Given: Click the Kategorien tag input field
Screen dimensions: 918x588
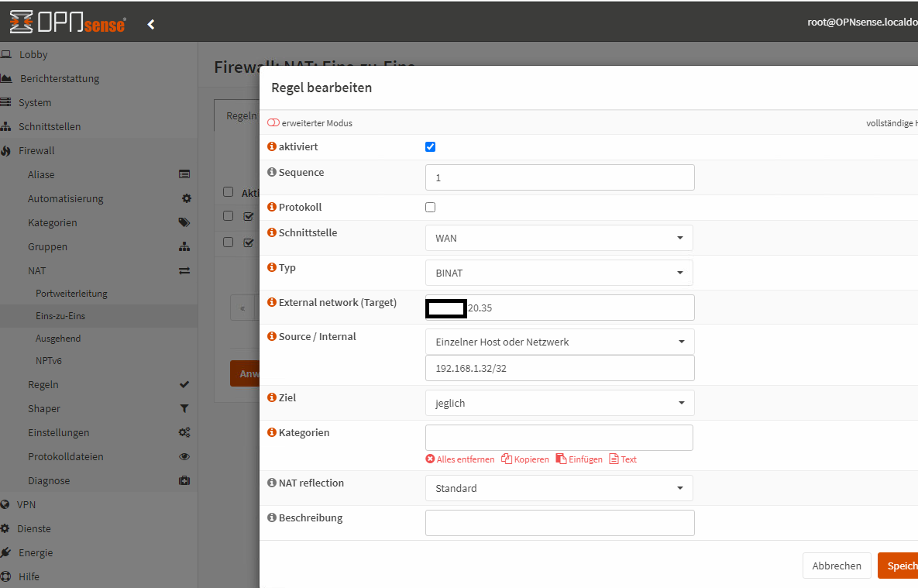Looking at the screenshot, I should pyautogui.click(x=559, y=438).
